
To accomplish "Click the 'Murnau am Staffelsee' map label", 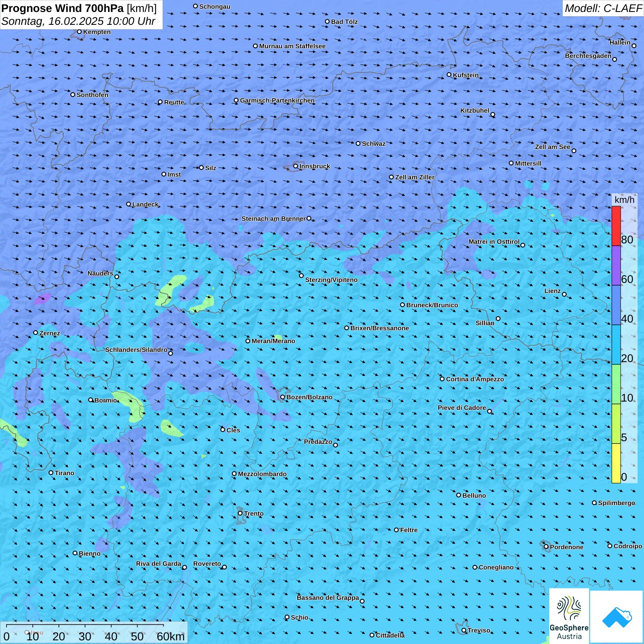I will click(x=292, y=46).
